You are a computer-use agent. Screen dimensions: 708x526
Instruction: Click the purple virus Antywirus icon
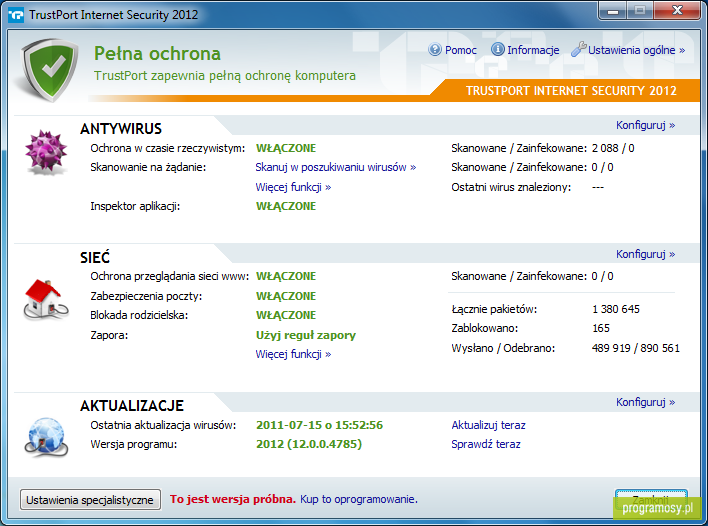pyautogui.click(x=46, y=153)
